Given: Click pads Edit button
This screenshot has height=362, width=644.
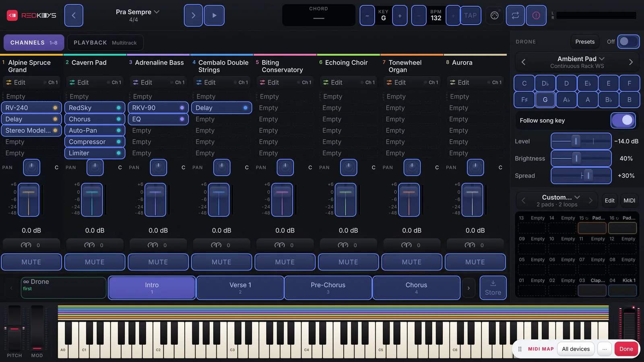Looking at the screenshot, I should [609, 200].
